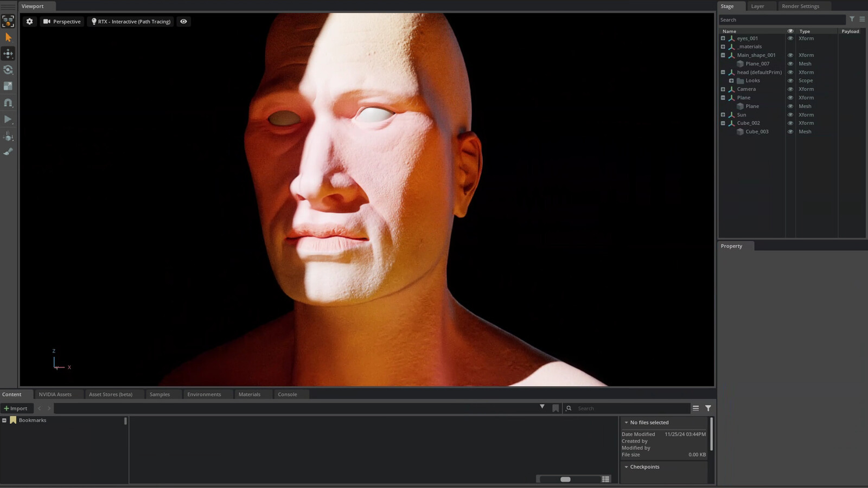Select the selection mode cube icon

8,21
